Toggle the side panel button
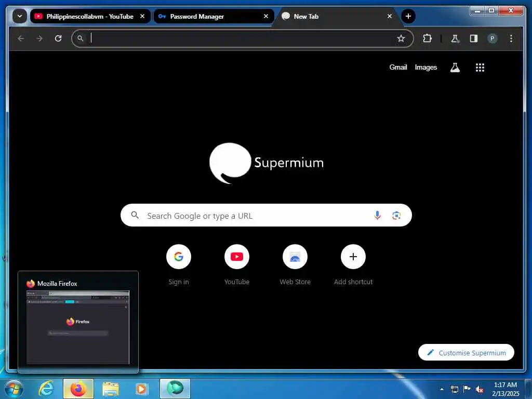532x399 pixels. tap(474, 38)
